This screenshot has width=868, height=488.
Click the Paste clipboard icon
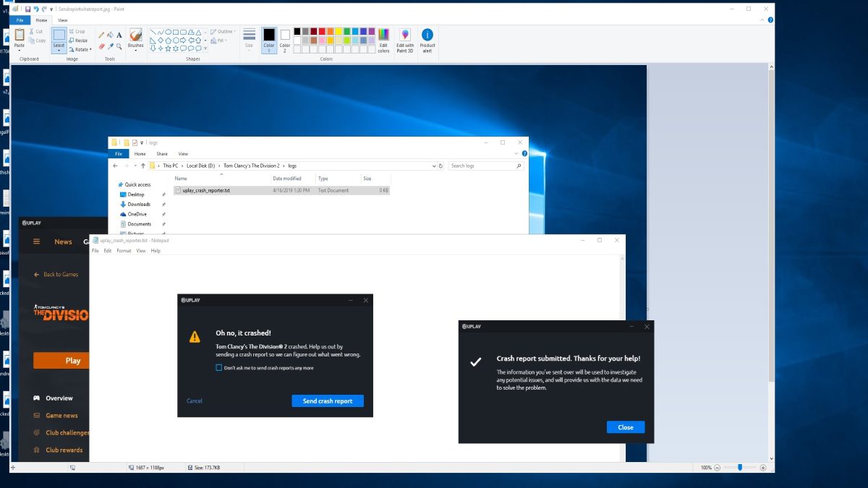tap(20, 34)
